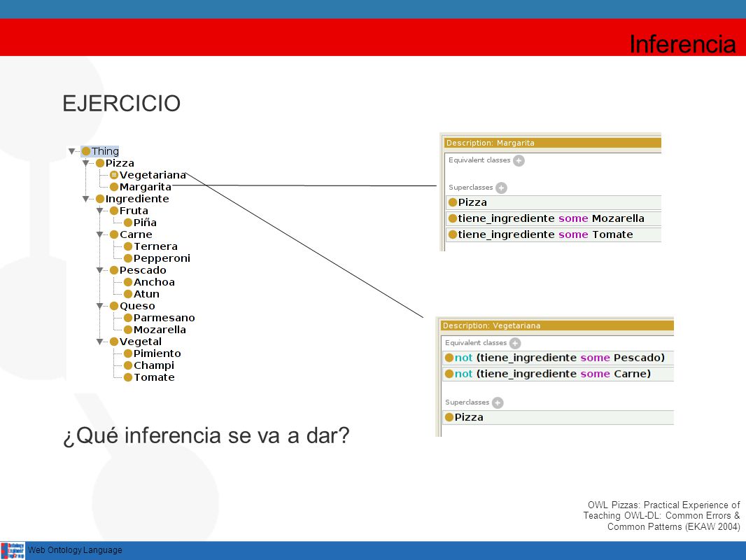746x560 pixels.
Task: Click the Anchoa class circle icon
Action: pos(128,282)
